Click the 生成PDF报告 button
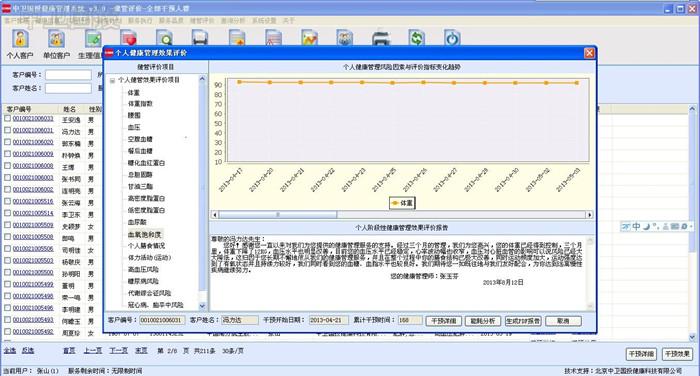The image size is (700, 376). point(523,321)
